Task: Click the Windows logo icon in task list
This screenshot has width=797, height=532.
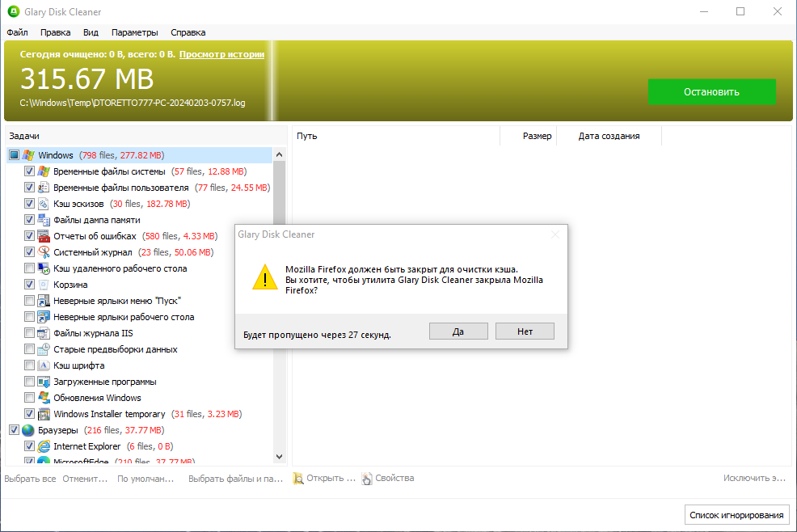Action: point(27,154)
